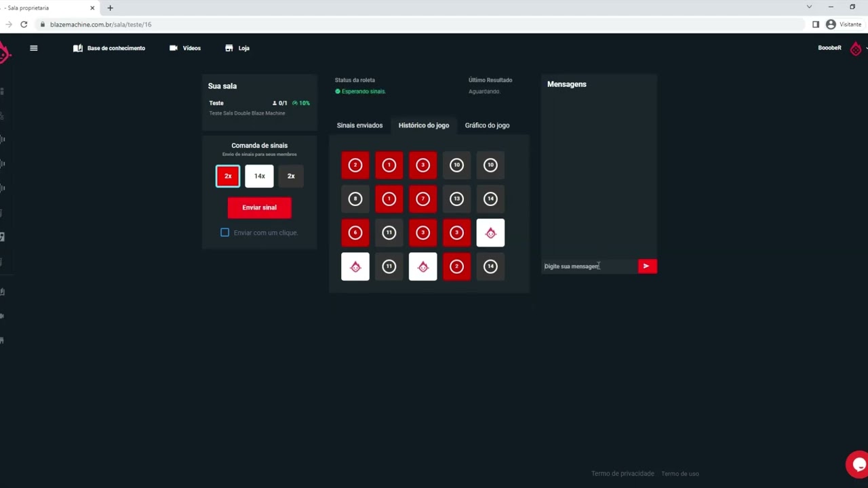Click the 11 tile between the white tiles

[389, 266]
